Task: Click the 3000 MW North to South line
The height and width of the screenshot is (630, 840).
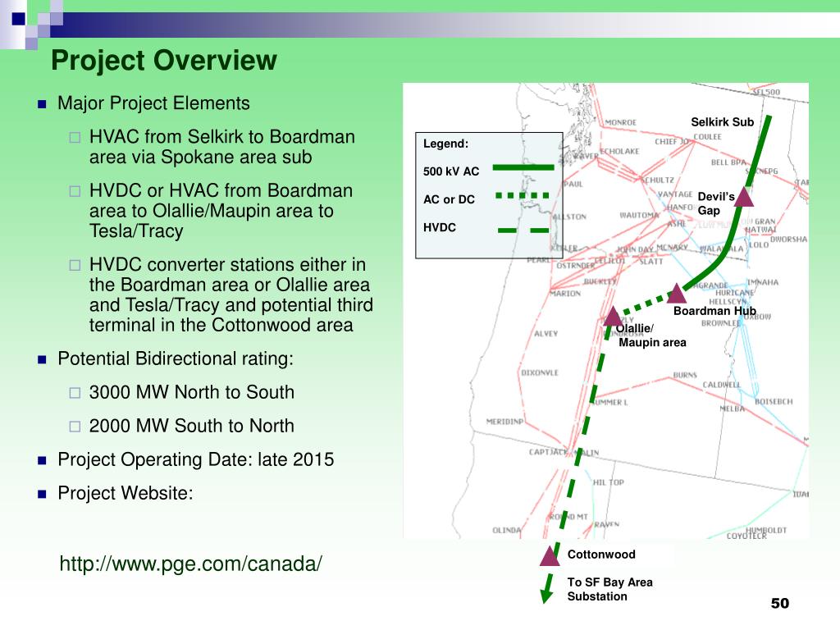Action: (192, 392)
